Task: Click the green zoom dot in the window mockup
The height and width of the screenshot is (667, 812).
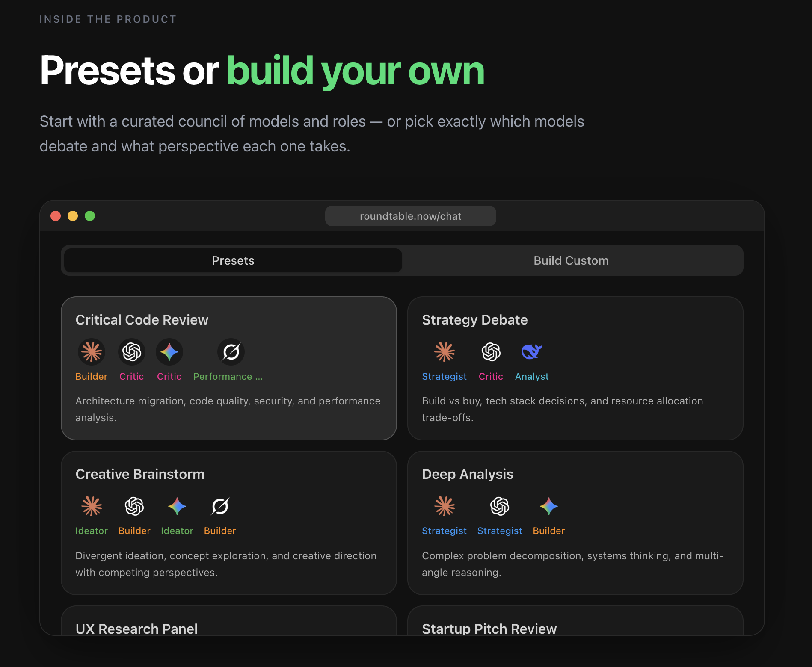Action: click(x=90, y=216)
